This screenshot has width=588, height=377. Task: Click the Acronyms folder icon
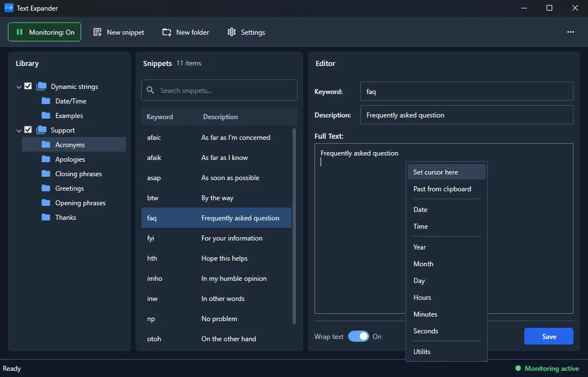click(46, 145)
